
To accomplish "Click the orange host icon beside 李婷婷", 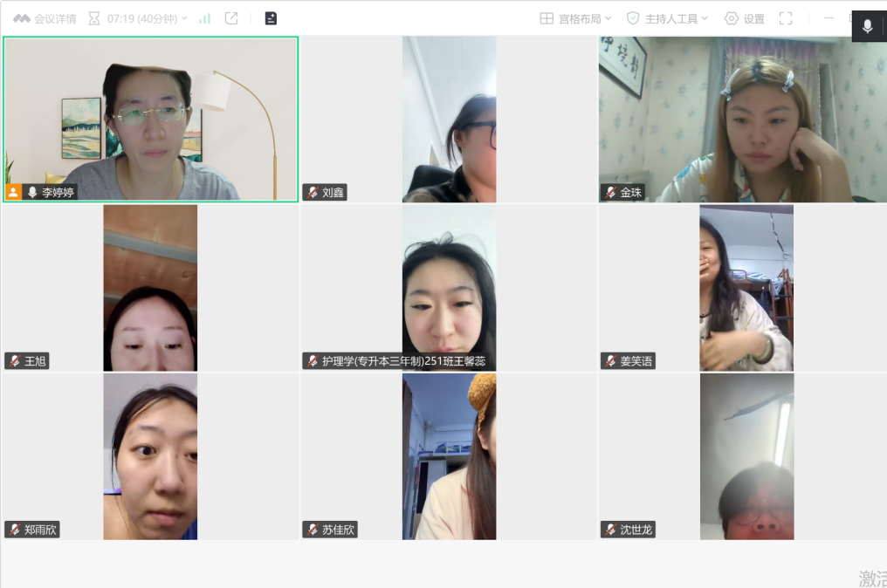I will click(x=13, y=192).
